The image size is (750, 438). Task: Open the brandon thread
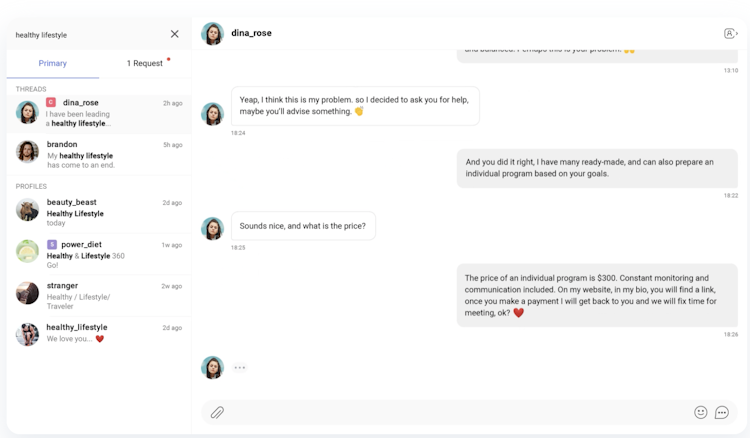click(x=98, y=154)
